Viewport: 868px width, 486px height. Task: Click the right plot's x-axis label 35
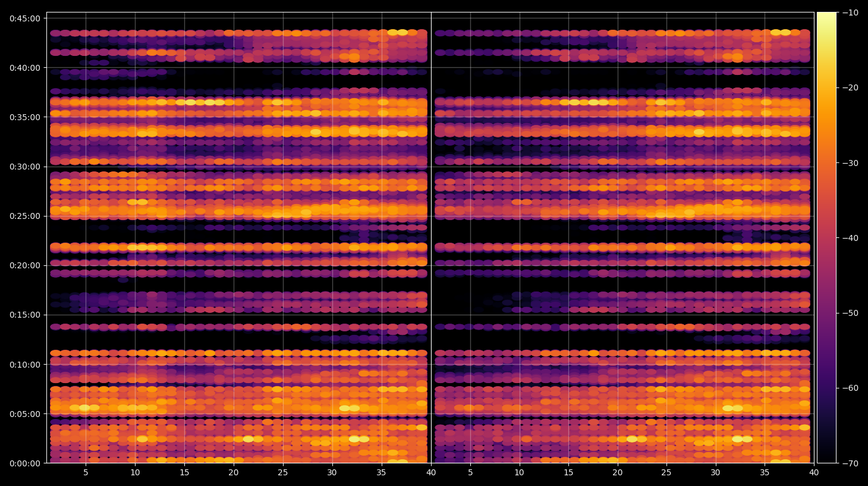(765, 473)
